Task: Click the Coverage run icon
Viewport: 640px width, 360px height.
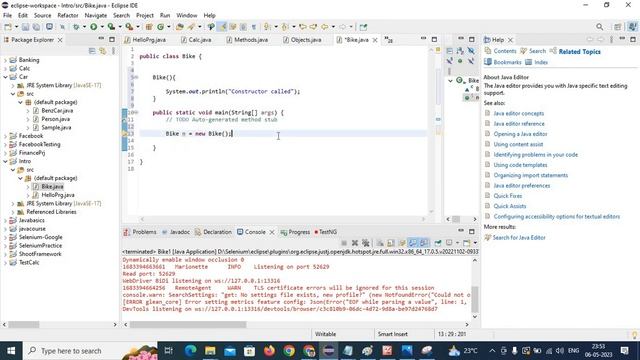Action: coord(111,27)
